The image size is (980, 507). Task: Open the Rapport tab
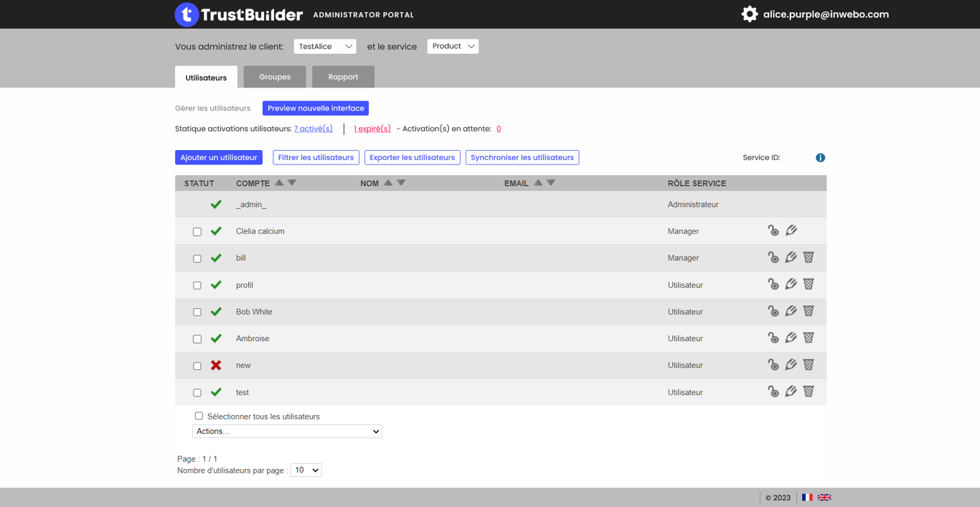coord(343,77)
